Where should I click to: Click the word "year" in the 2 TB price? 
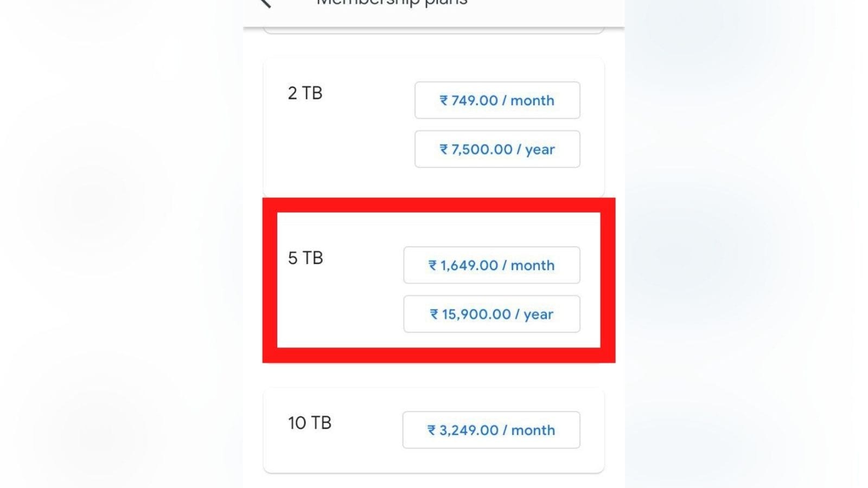pos(540,150)
